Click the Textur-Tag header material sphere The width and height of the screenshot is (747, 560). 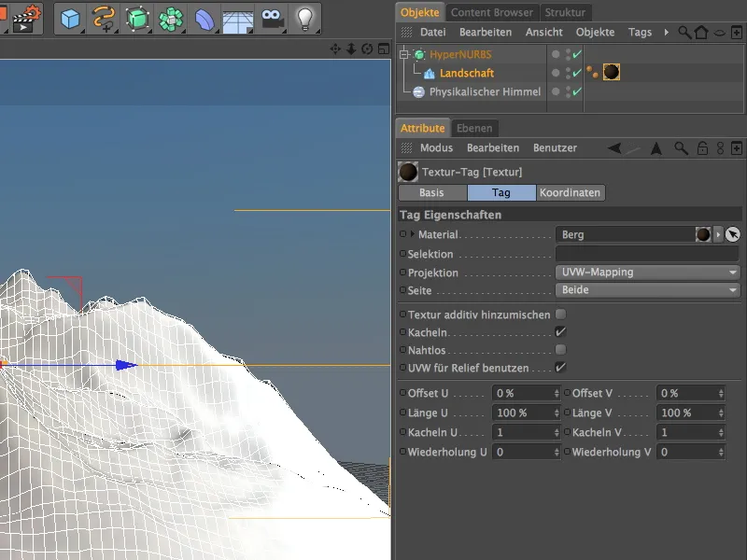pos(408,172)
